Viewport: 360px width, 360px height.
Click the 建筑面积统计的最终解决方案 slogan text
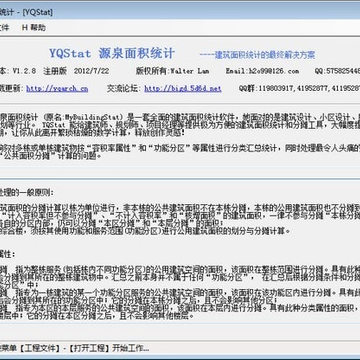pos(257,55)
